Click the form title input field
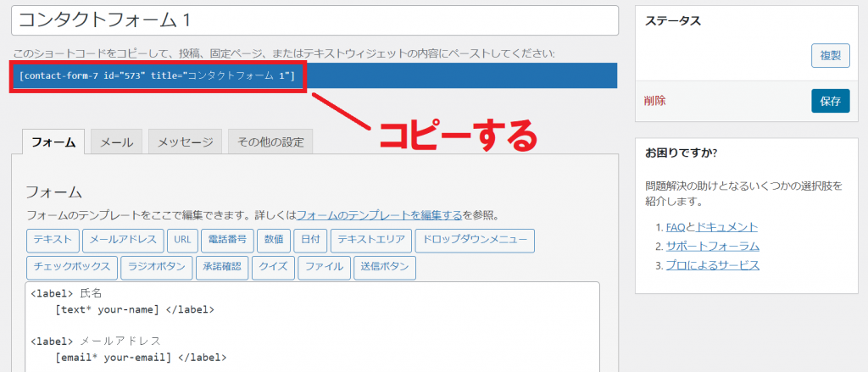Image resolution: width=868 pixels, height=372 pixels. pos(314,20)
